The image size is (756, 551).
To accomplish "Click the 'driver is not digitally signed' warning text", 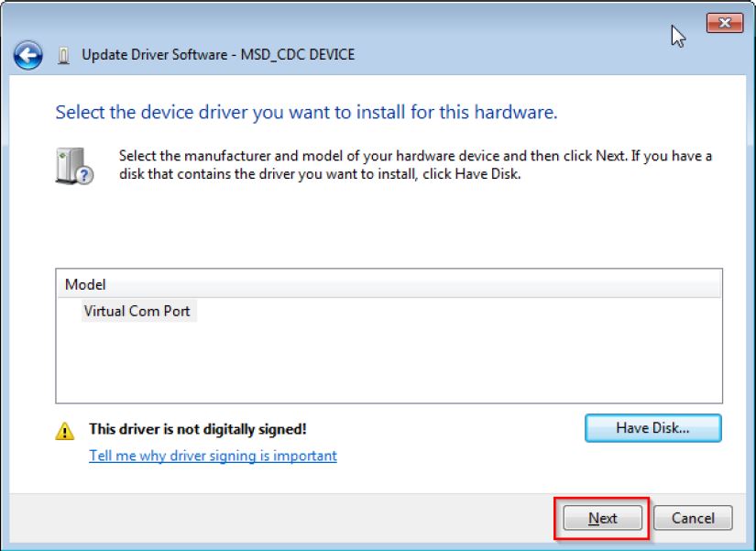I will tap(197, 429).
